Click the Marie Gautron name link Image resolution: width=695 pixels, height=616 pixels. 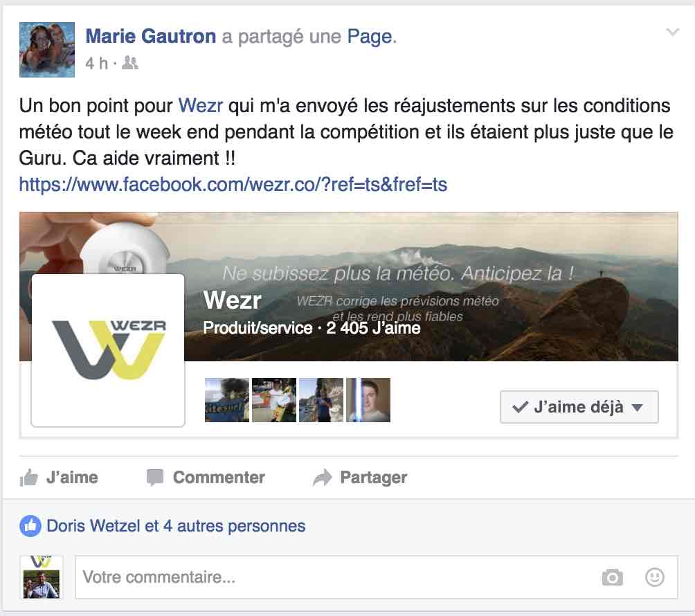[151, 37]
